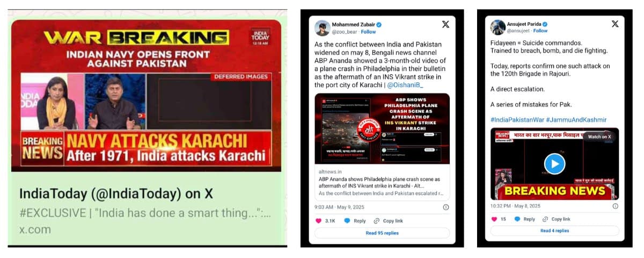Copy link of Mohammed Zubair's tweet
This screenshot has width=644, height=258.
tap(389, 221)
